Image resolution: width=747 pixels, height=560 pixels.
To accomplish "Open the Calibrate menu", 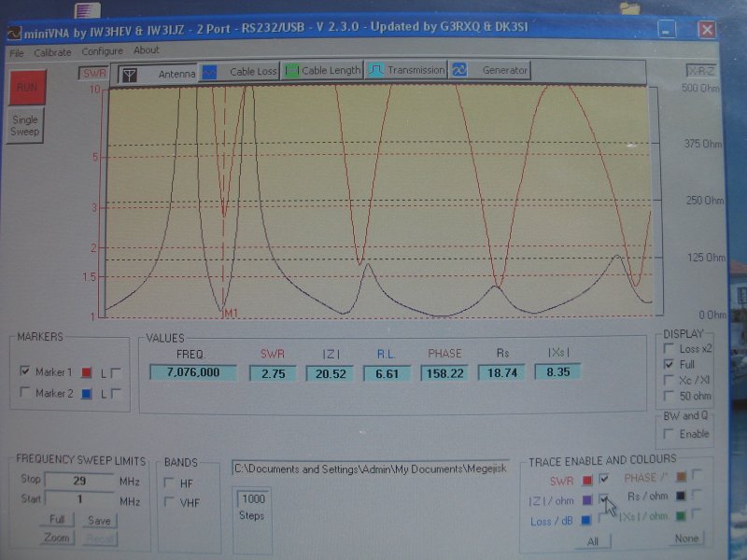I will (52, 52).
